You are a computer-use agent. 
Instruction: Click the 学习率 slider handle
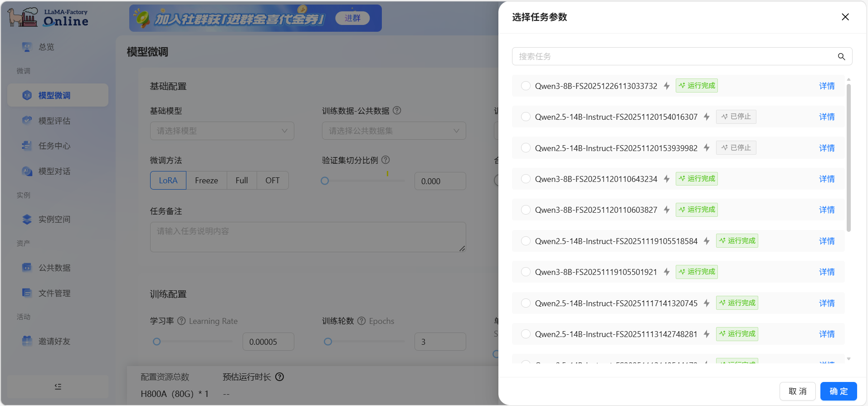[x=156, y=342]
